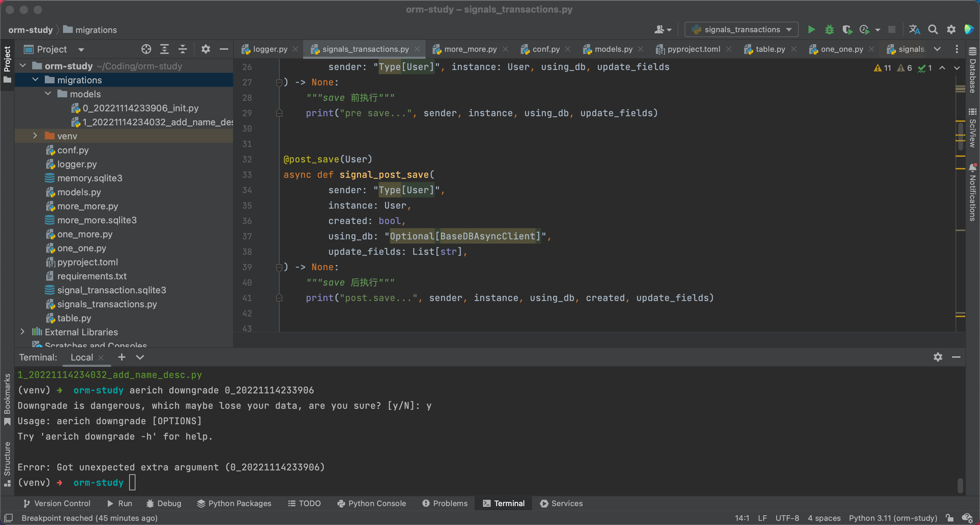
Task: Show hidden editor tabs dropdown
Action: [937, 49]
